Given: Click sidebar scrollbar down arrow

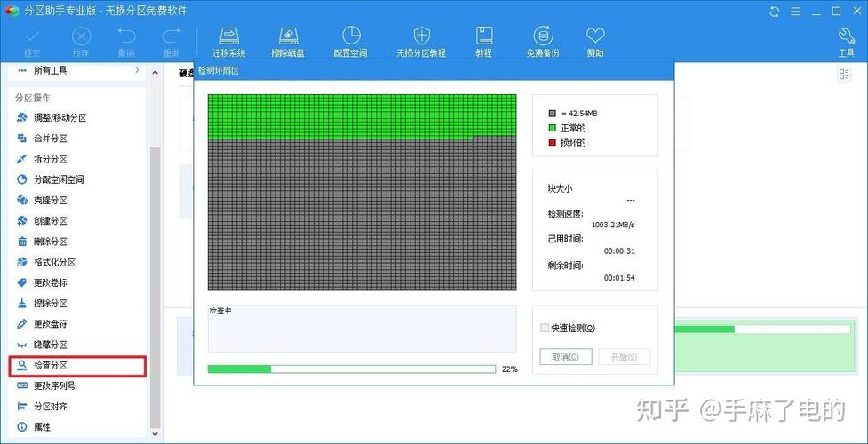Looking at the screenshot, I should (155, 434).
